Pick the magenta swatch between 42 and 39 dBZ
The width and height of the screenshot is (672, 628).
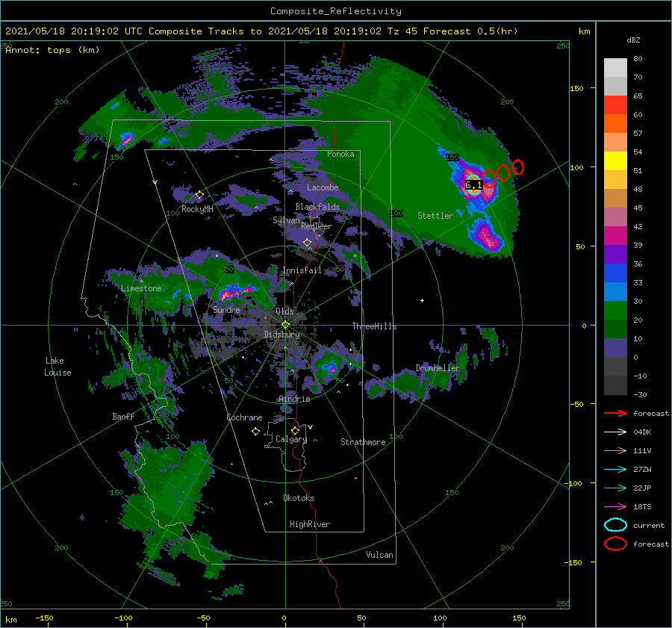coord(615,236)
